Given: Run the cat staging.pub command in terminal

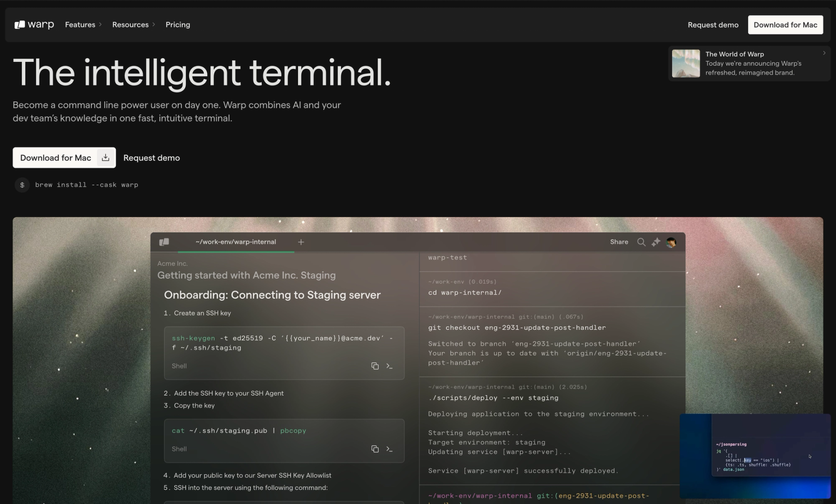Looking at the screenshot, I should coord(390,449).
